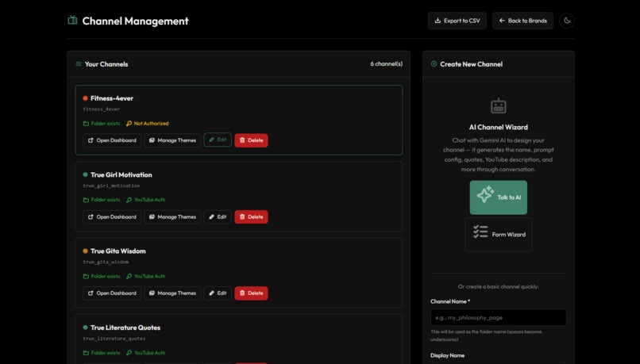640x364 pixels.
Task: Open Dashboard for Fitness-4ever
Action: (112, 140)
